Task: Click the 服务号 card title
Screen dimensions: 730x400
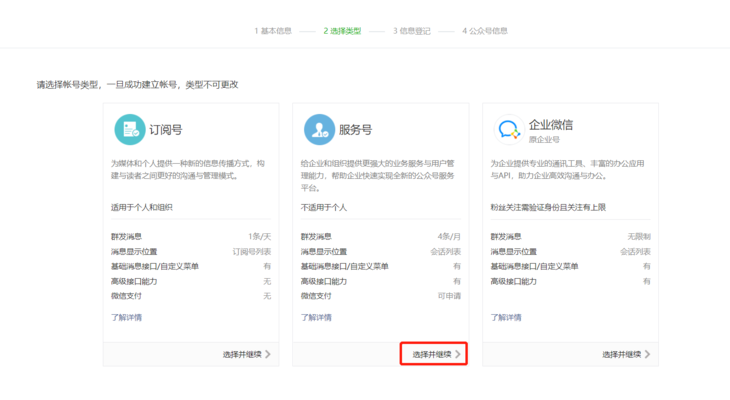Action: click(355, 129)
